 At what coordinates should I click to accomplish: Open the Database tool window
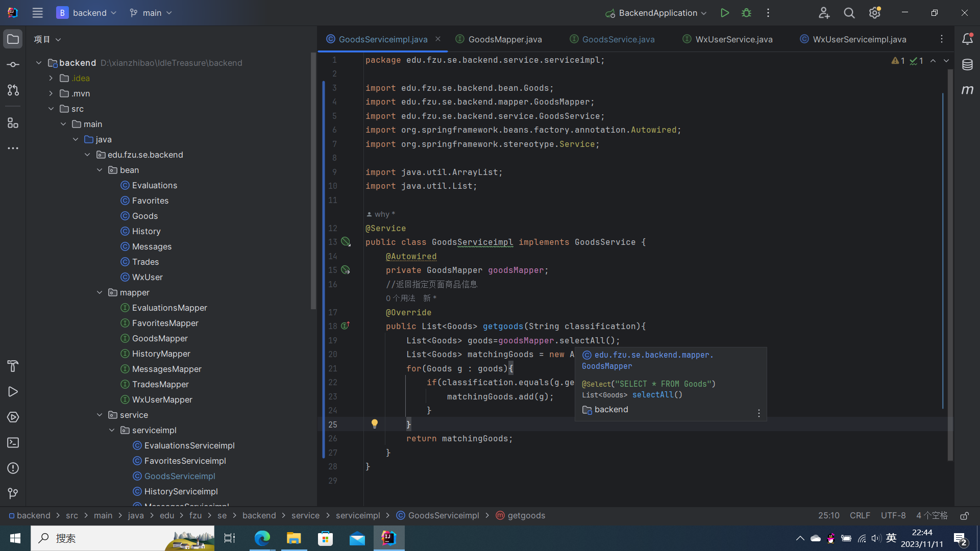(x=967, y=65)
